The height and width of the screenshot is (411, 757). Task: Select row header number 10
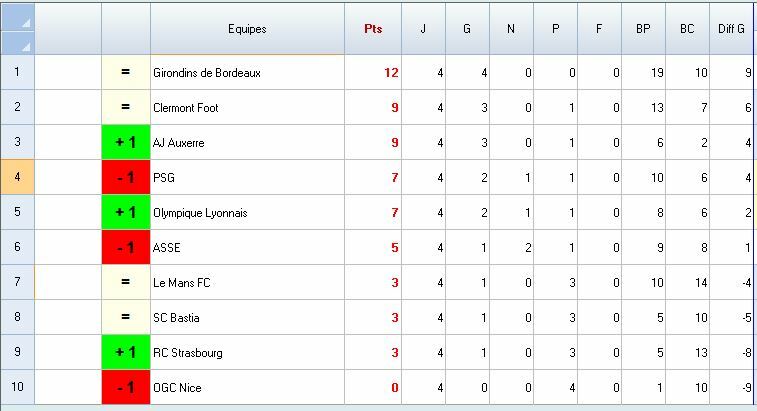[x=17, y=388]
